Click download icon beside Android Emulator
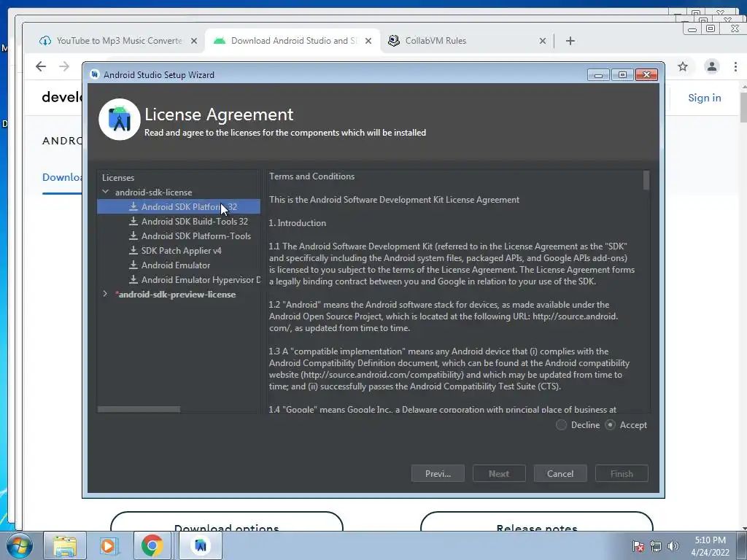 click(133, 265)
